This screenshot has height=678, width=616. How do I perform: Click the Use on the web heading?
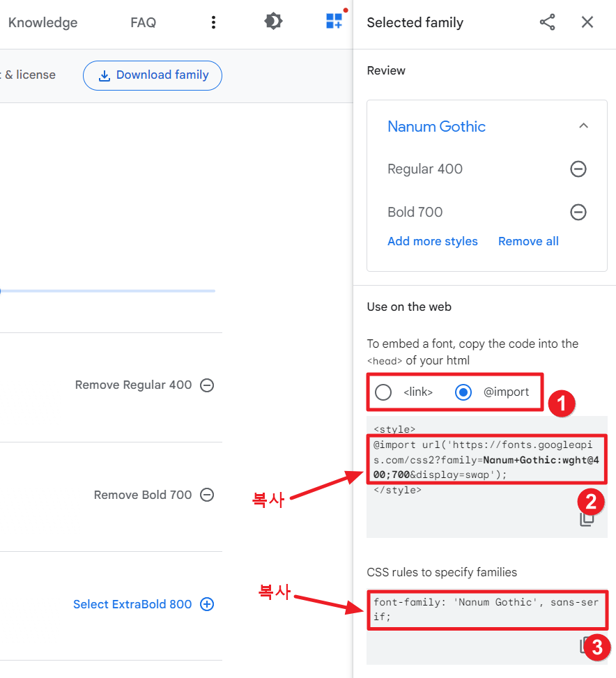[409, 307]
